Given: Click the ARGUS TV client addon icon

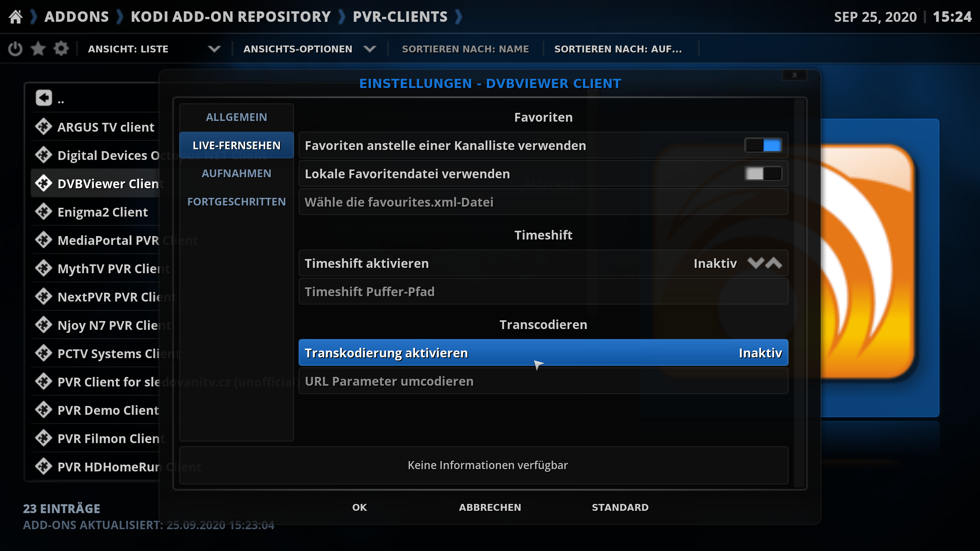Looking at the screenshot, I should tap(44, 127).
